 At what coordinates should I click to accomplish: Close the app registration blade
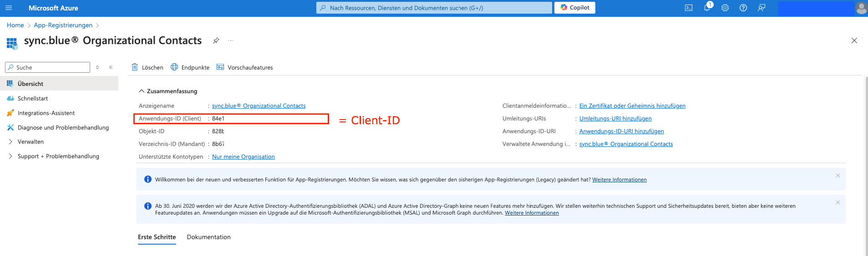[854, 40]
